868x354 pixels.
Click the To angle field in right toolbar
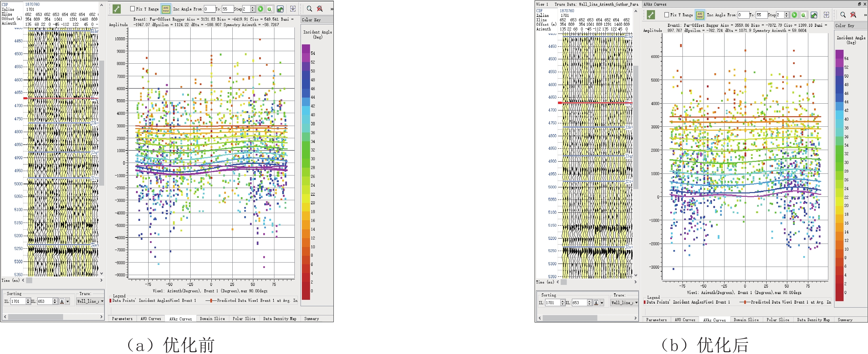point(761,15)
